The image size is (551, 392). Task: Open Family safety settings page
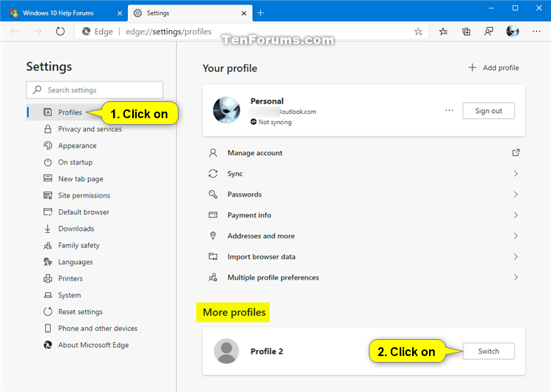(79, 245)
